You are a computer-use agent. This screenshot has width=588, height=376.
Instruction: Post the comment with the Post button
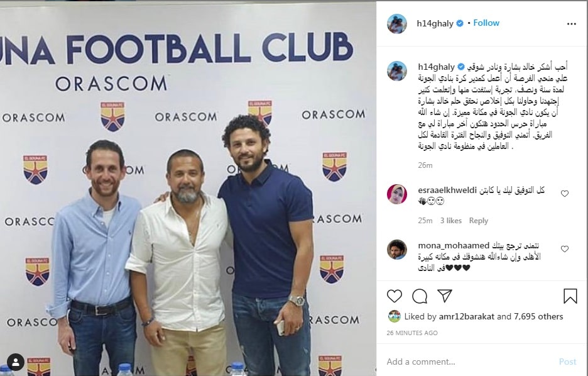(567, 362)
